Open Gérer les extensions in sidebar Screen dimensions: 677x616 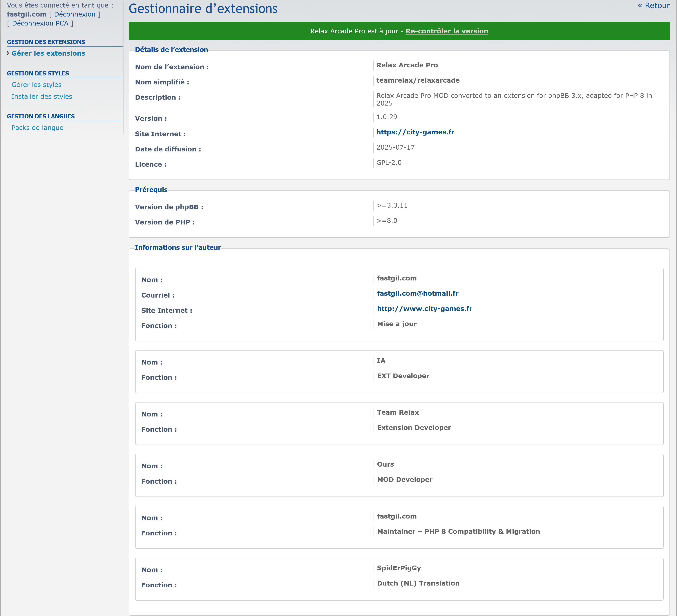click(48, 53)
